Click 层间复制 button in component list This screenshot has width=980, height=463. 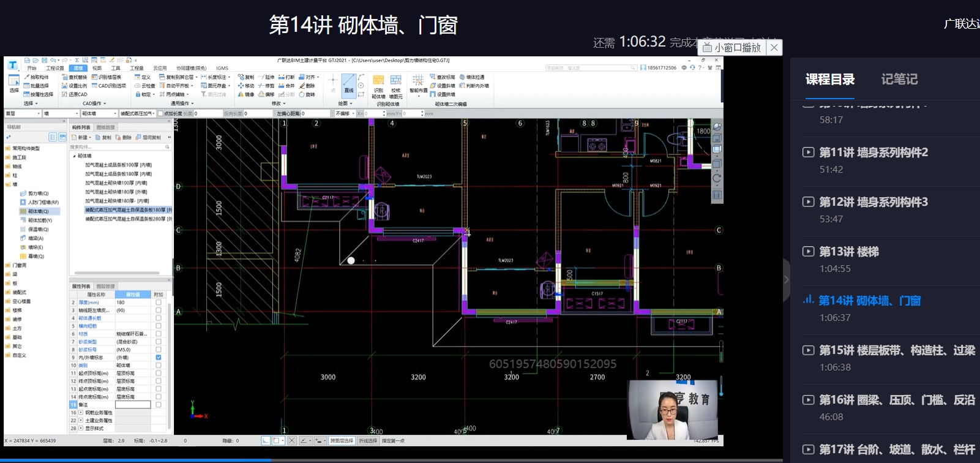149,137
